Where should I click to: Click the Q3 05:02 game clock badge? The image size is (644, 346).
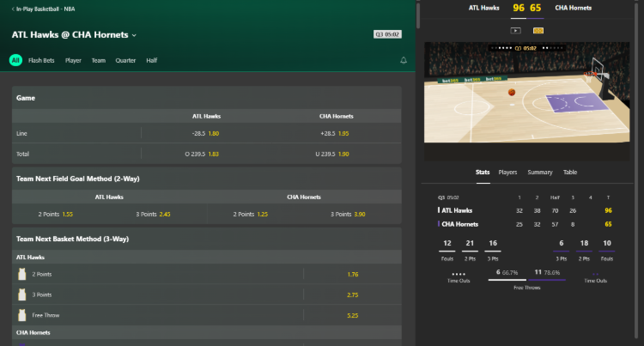[x=387, y=34]
